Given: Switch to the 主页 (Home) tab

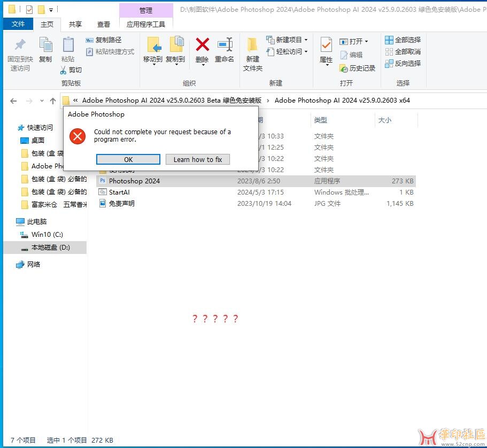Looking at the screenshot, I should tap(47, 24).
